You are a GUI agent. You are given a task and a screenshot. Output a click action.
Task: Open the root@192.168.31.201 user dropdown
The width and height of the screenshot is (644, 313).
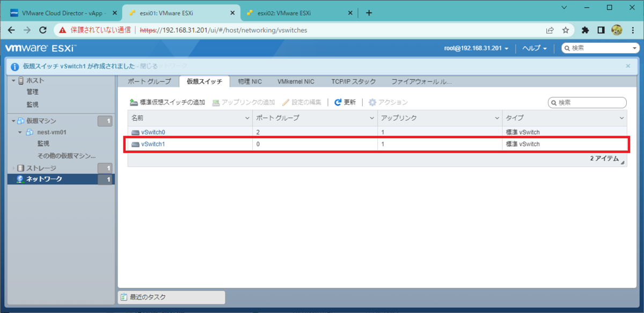click(x=476, y=48)
